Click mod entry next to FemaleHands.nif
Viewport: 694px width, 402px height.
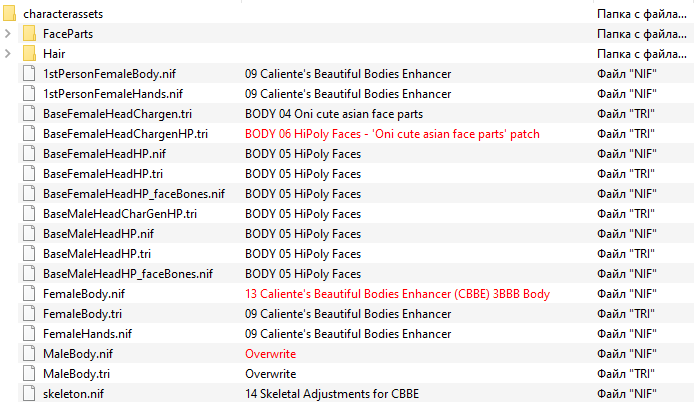[348, 333]
